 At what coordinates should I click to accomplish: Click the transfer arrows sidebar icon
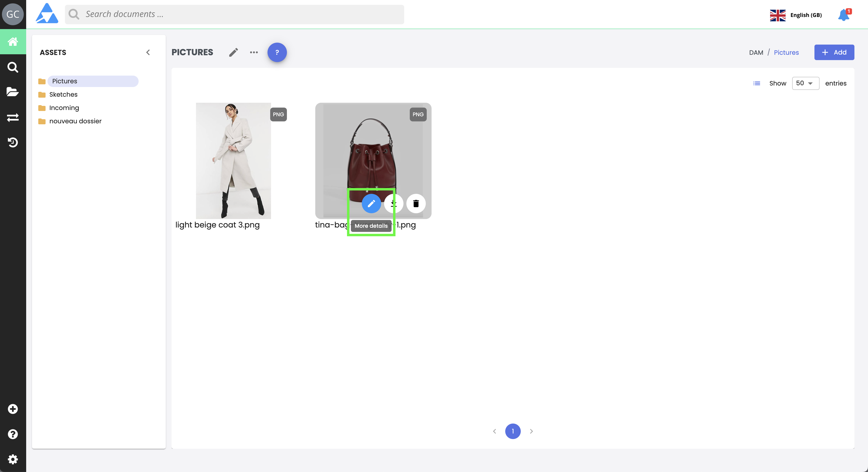13,117
